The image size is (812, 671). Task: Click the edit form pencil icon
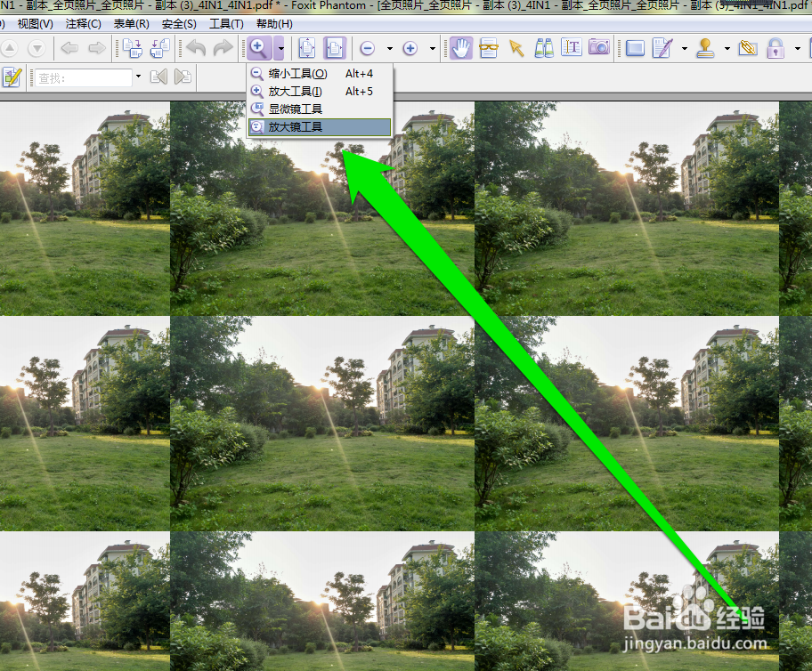(12, 77)
